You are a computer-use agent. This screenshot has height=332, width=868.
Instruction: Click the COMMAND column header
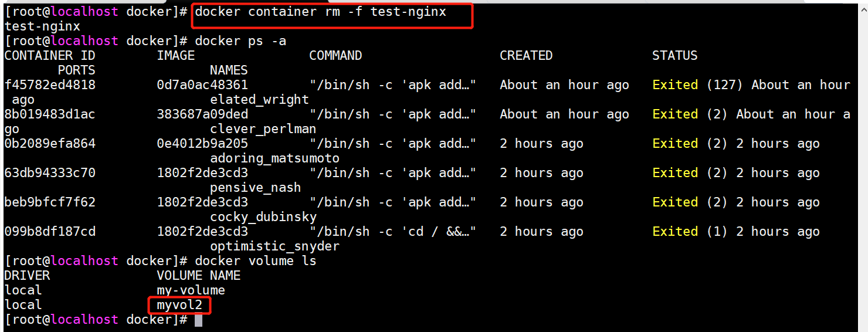point(335,56)
